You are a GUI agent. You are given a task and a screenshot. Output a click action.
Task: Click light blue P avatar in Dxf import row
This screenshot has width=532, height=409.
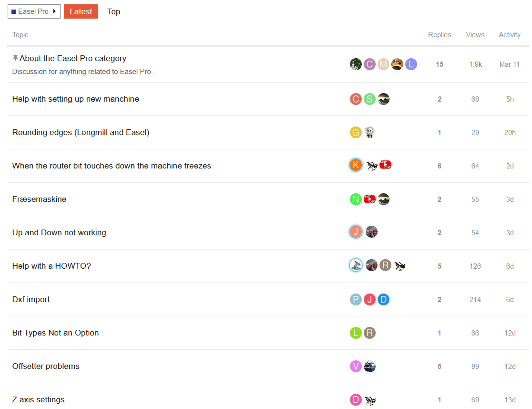(x=356, y=299)
